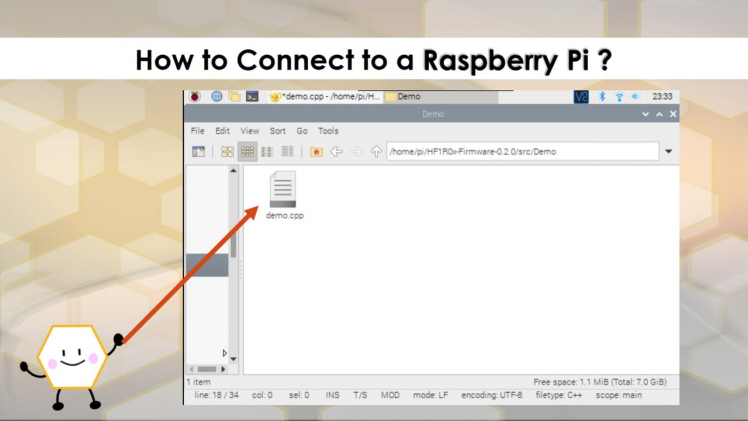Roll up the Demo window chevron-down button
Viewport: 748px width, 421px height.
645,114
